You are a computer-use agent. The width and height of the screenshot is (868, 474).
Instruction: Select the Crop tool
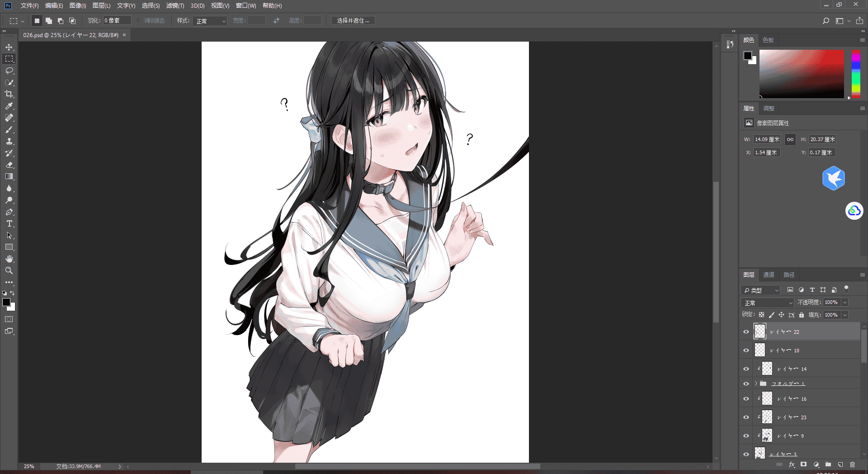(x=9, y=94)
